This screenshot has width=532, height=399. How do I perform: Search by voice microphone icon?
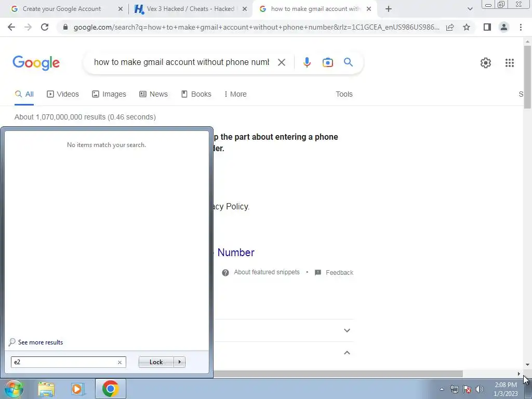point(307,62)
